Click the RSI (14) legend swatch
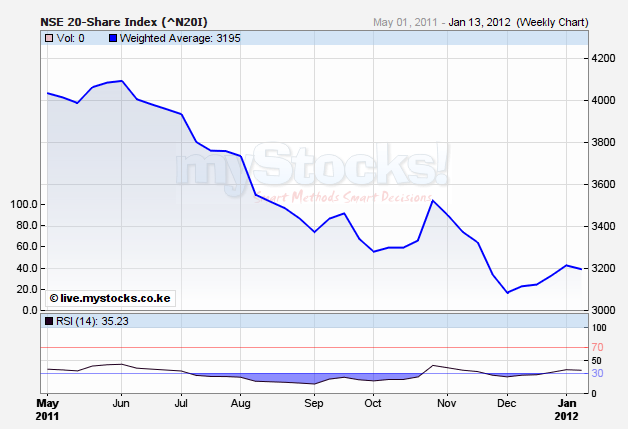The height and width of the screenshot is (429, 628). tap(47, 322)
